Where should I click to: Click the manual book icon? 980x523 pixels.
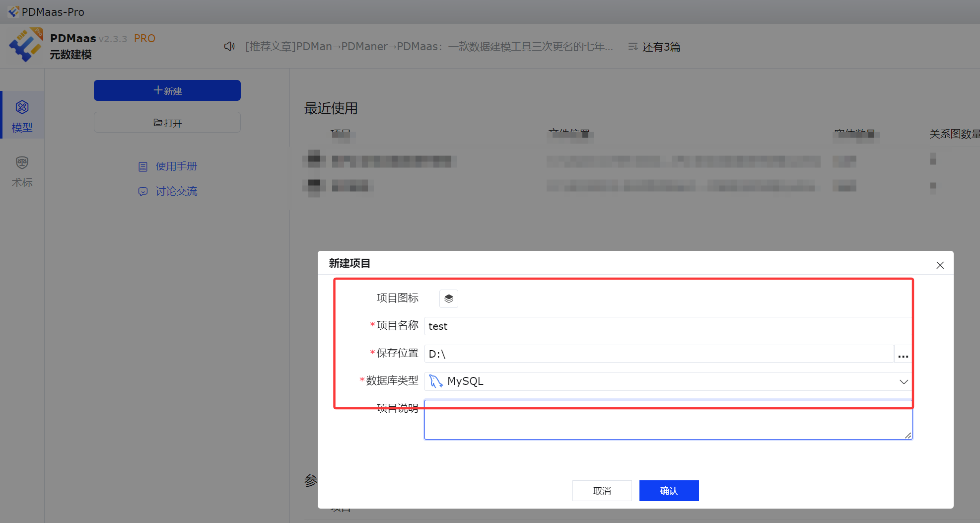pyautogui.click(x=143, y=167)
